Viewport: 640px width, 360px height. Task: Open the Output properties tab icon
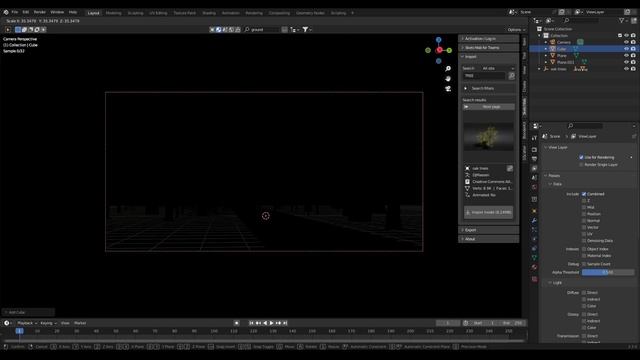point(534,159)
